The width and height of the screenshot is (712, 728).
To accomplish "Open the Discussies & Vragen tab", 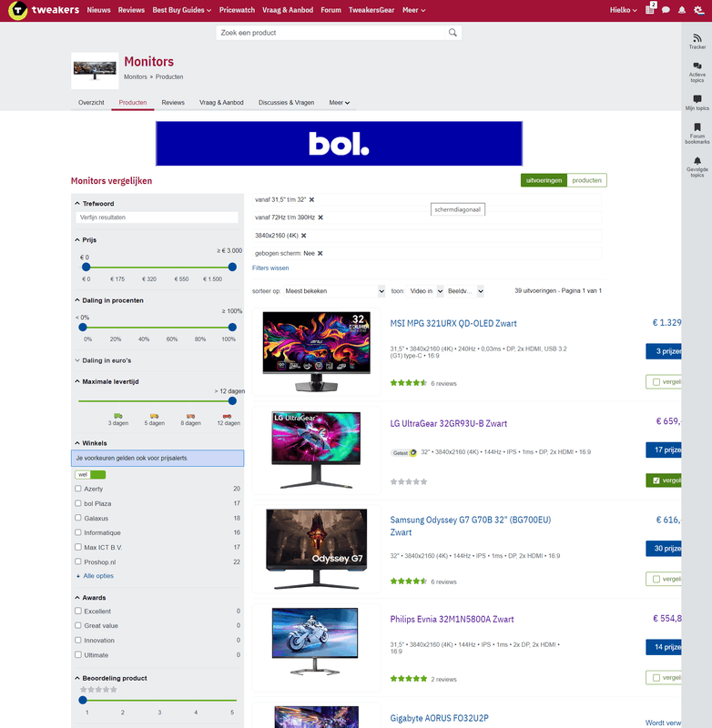I will [286, 103].
